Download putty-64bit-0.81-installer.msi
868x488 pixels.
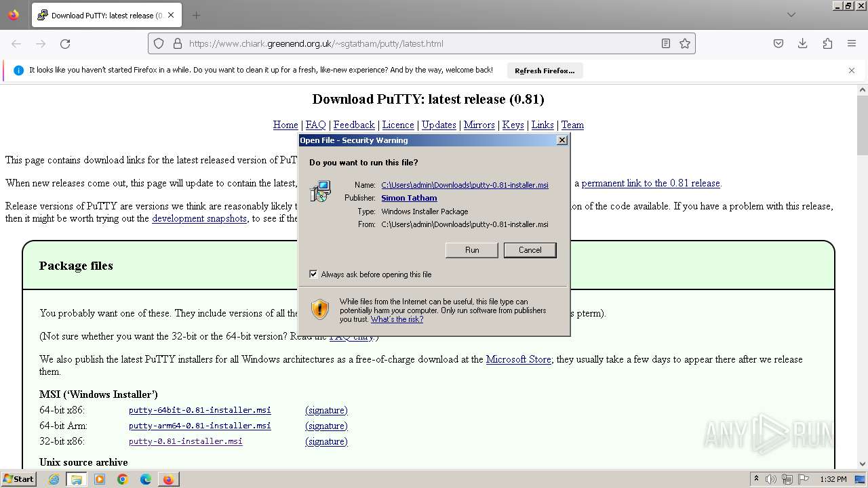pos(200,410)
